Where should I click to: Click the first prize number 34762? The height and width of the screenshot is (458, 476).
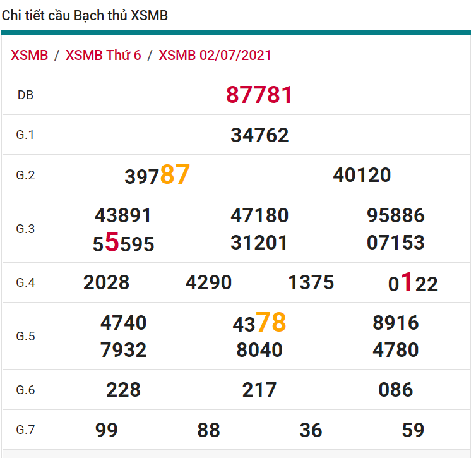click(259, 135)
